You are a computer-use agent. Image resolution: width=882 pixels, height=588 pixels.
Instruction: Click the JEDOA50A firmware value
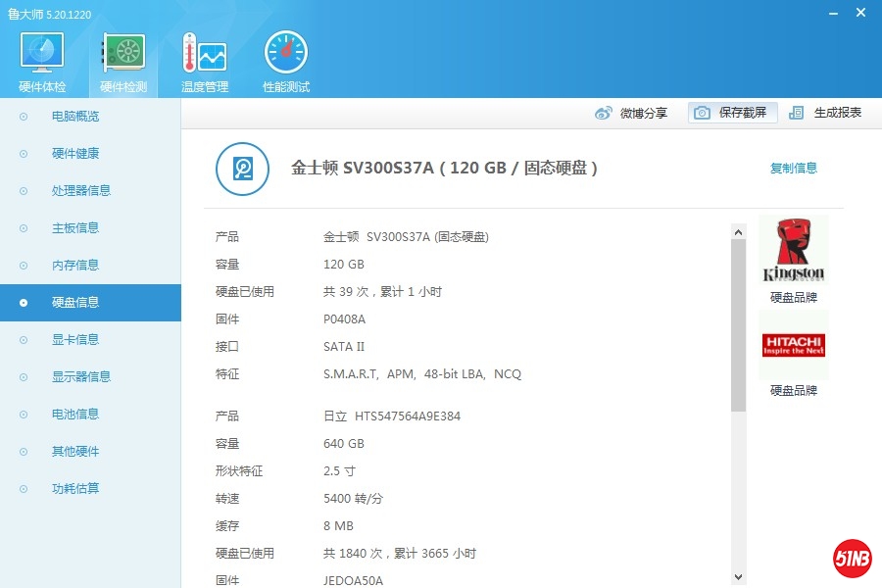point(353,581)
